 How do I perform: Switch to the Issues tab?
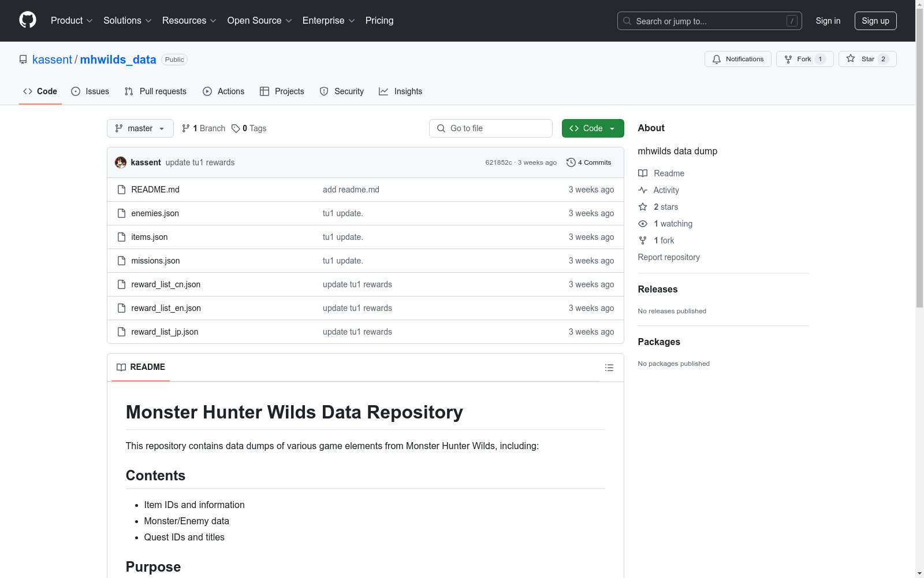pyautogui.click(x=90, y=91)
